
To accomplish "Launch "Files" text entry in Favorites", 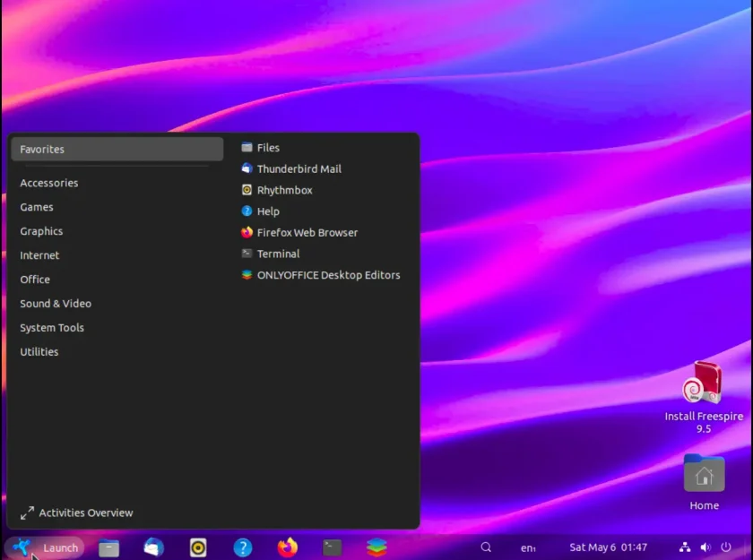I will [x=268, y=148].
